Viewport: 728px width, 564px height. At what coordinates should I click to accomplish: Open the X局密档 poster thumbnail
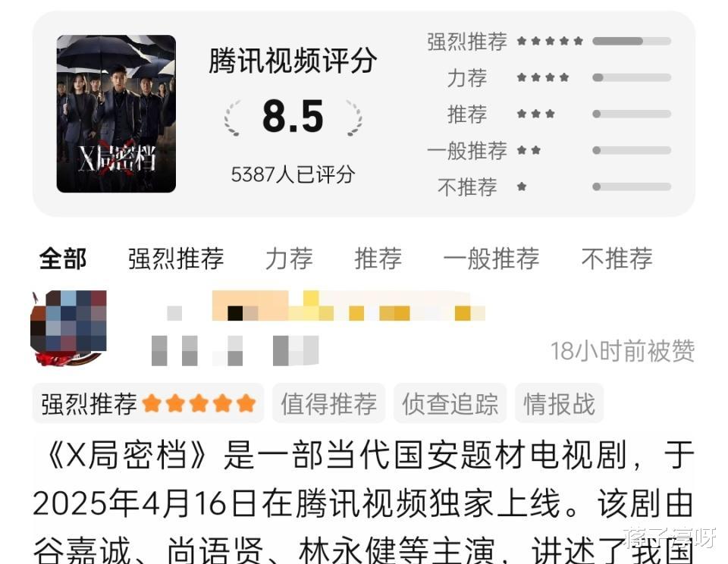116,114
